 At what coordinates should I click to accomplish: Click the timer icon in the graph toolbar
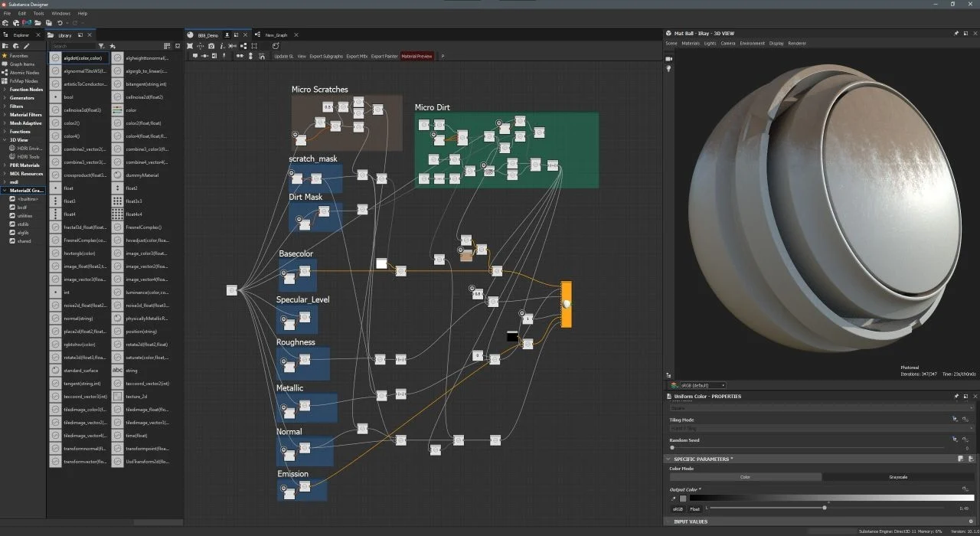click(x=276, y=47)
